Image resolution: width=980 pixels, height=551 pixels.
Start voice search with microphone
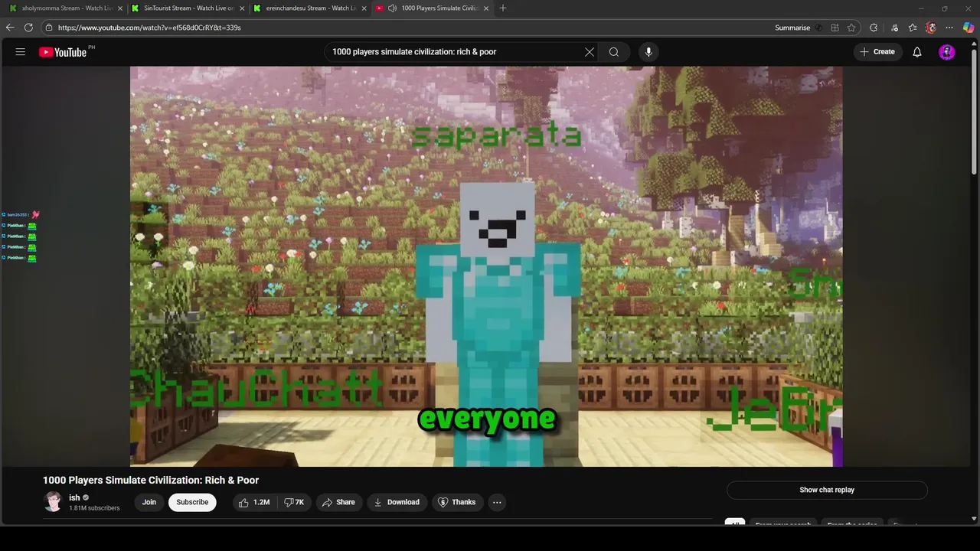tap(648, 52)
